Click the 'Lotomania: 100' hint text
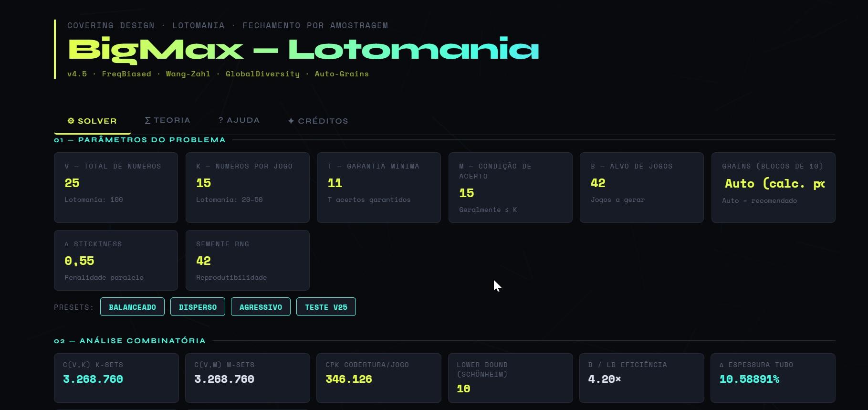Image resolution: width=868 pixels, height=410 pixels. pos(94,200)
